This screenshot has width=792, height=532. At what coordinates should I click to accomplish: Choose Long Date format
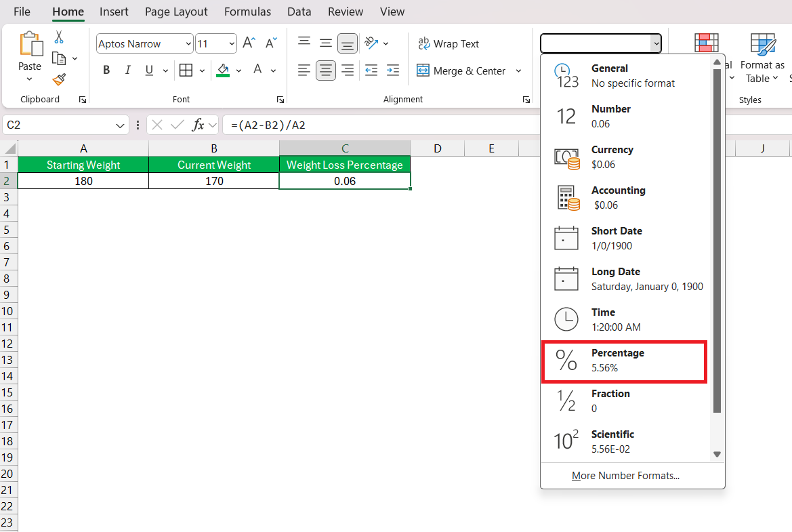[625, 279]
